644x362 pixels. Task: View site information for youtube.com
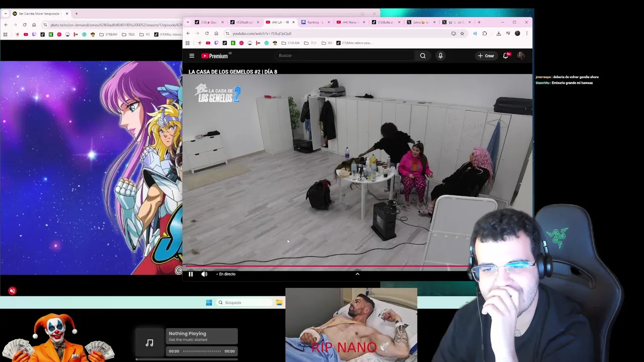(x=227, y=33)
